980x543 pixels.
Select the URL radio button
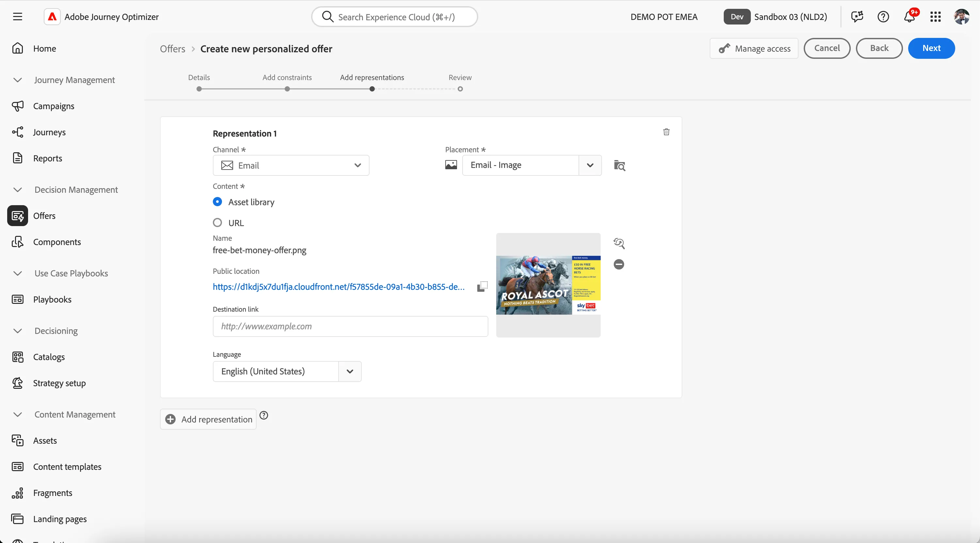pyautogui.click(x=217, y=223)
